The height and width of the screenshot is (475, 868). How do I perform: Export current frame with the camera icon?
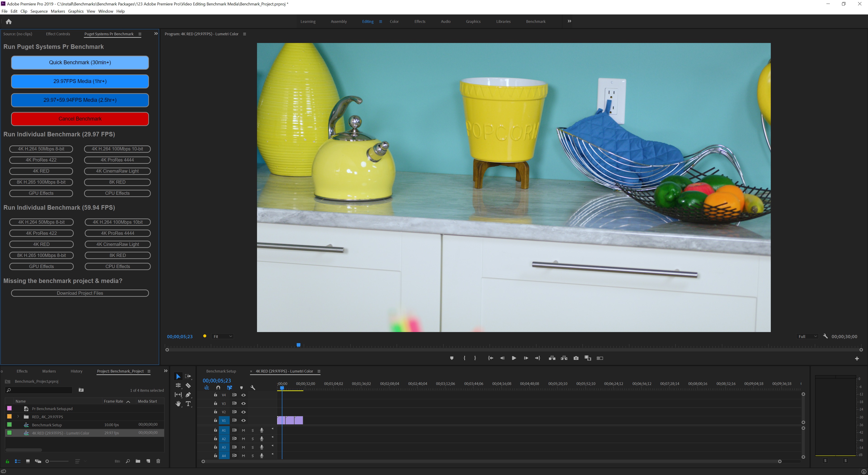[576, 358]
